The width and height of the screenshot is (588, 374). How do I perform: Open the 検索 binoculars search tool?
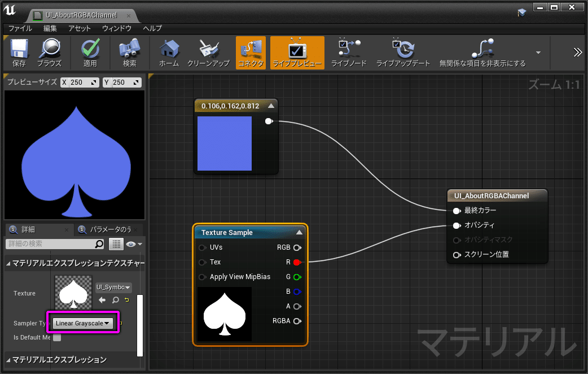(129, 53)
